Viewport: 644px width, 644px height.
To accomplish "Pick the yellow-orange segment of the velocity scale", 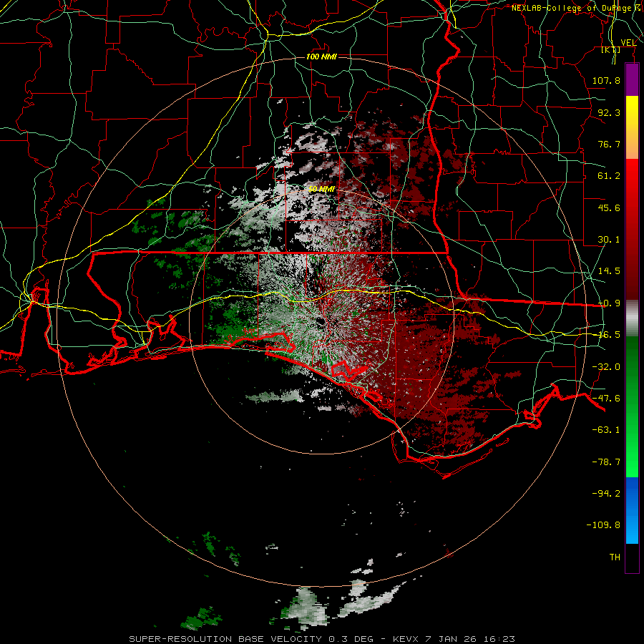I will point(632,127).
